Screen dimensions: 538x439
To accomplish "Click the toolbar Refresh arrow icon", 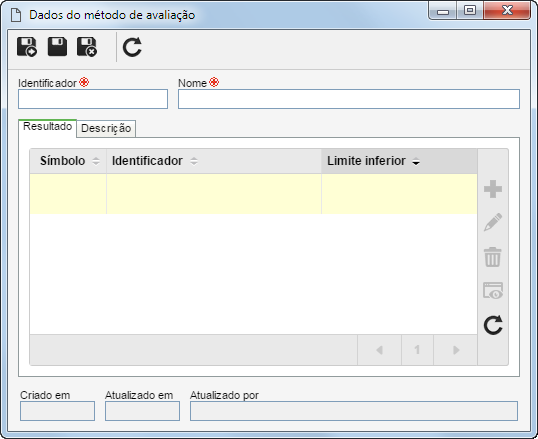I will [132, 47].
